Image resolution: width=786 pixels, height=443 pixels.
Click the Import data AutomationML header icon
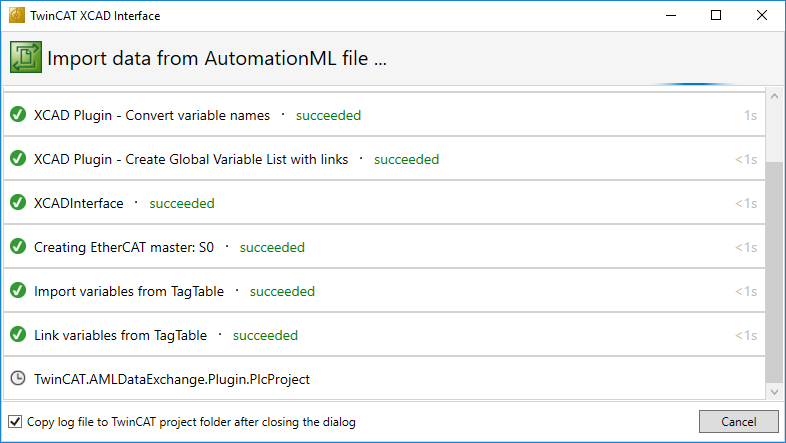26,57
